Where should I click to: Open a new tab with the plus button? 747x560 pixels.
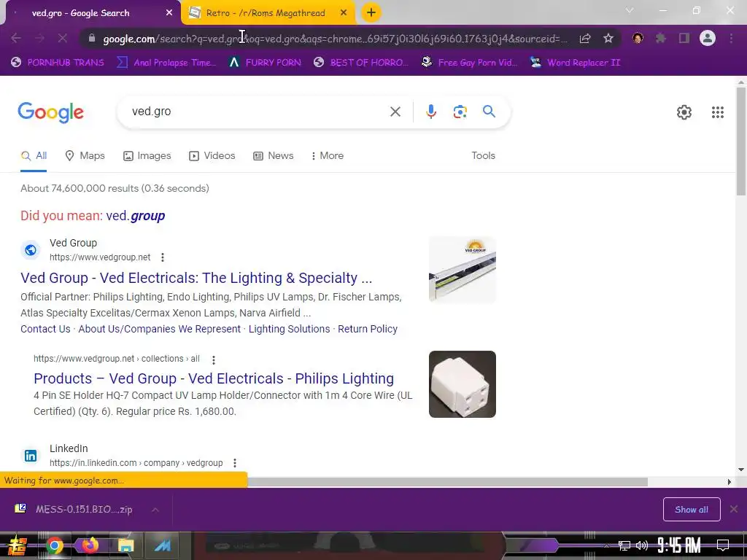pos(371,12)
